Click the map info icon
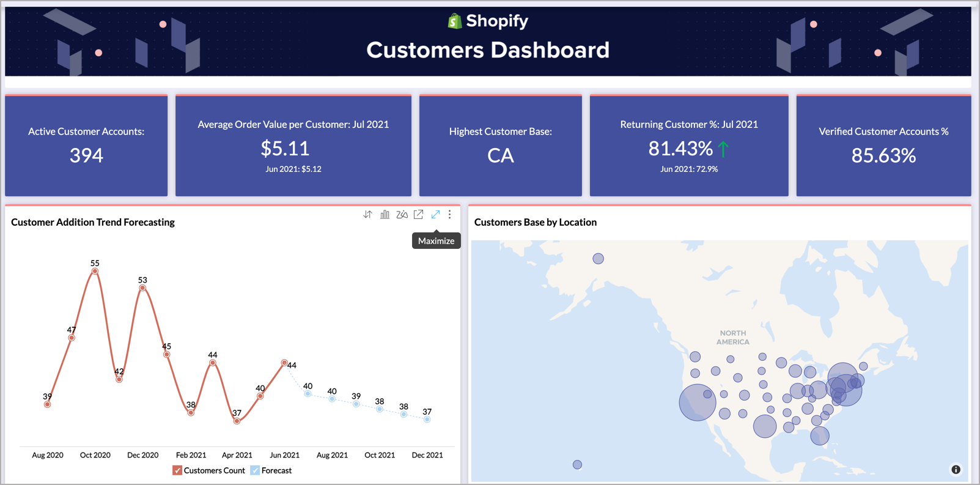This screenshot has width=980, height=485. 956,470
